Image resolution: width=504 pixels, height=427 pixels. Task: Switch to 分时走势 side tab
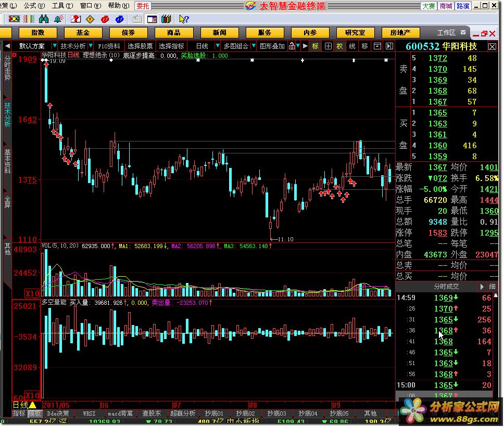7,68
